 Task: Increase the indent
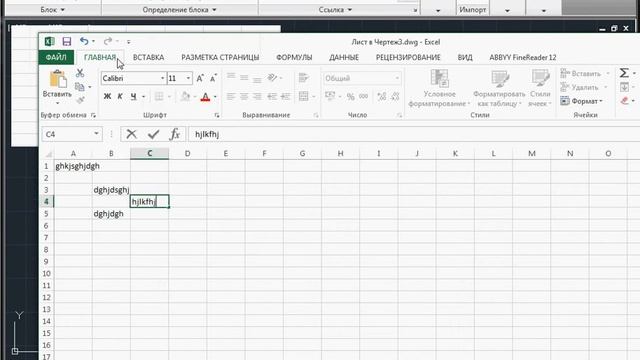pos(285,96)
